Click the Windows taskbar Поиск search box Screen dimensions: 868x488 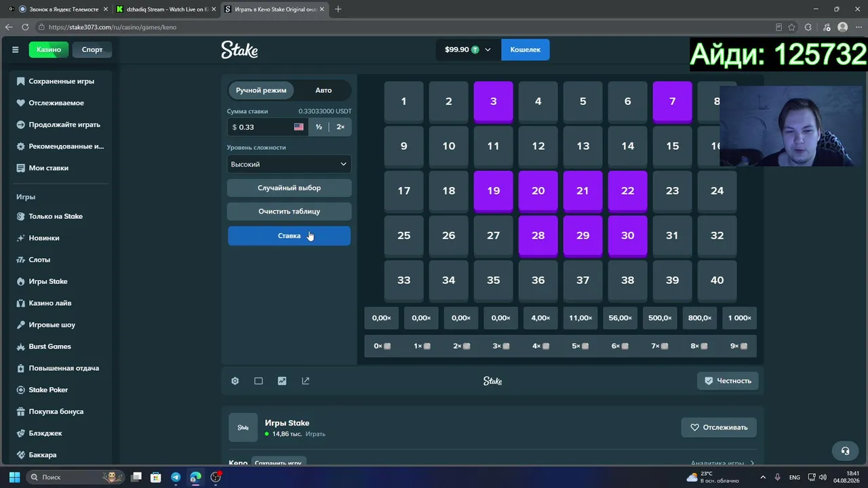tap(75, 477)
